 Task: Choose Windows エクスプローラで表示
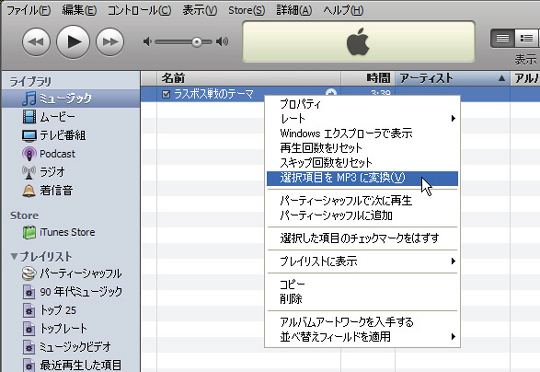(362, 133)
